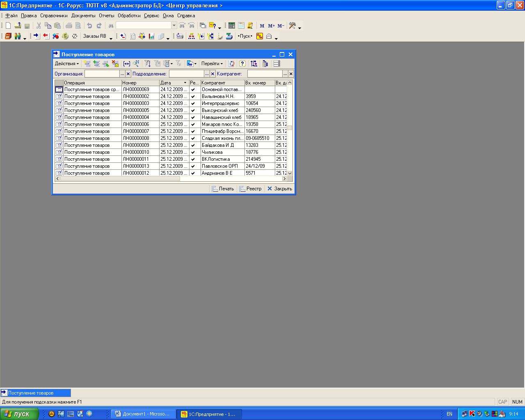Open the Файл menu
525x420 pixels.
[11, 16]
